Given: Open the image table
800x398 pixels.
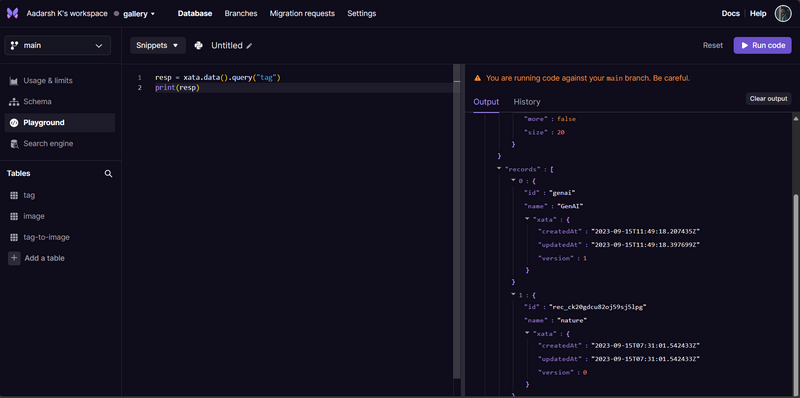Looking at the screenshot, I should 34,216.
